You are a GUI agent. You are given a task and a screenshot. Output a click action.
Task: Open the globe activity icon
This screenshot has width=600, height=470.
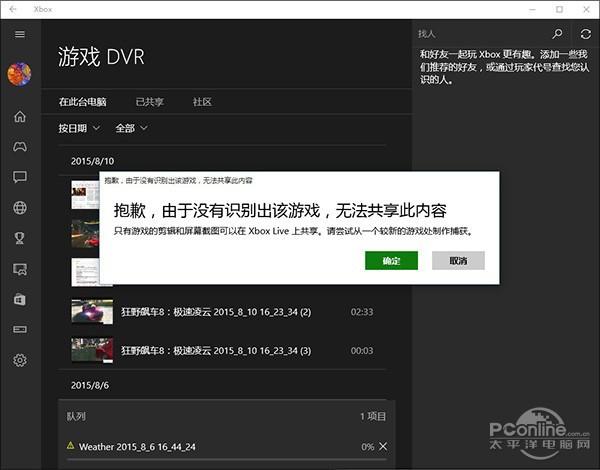coord(20,207)
